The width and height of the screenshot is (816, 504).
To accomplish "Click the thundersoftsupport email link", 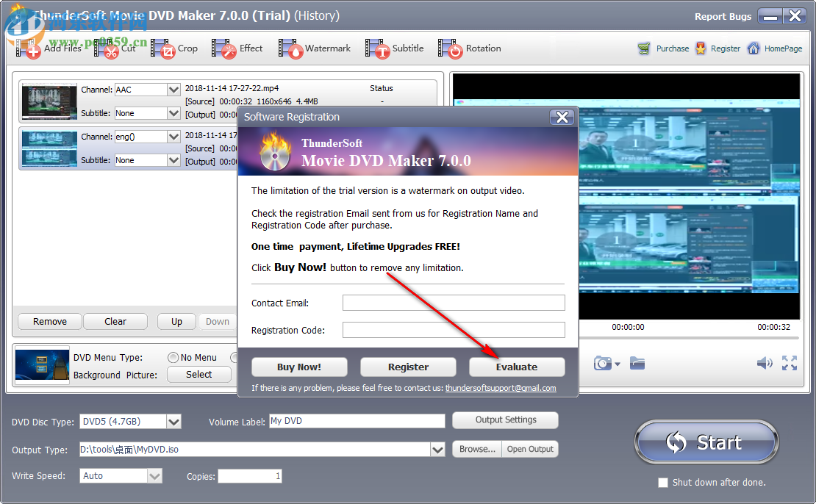I will pos(501,388).
